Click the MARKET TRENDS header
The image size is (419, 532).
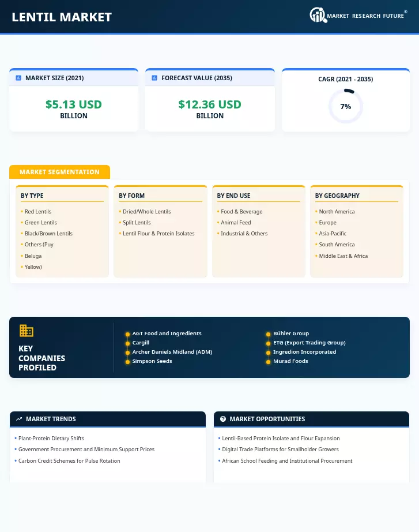point(51,419)
